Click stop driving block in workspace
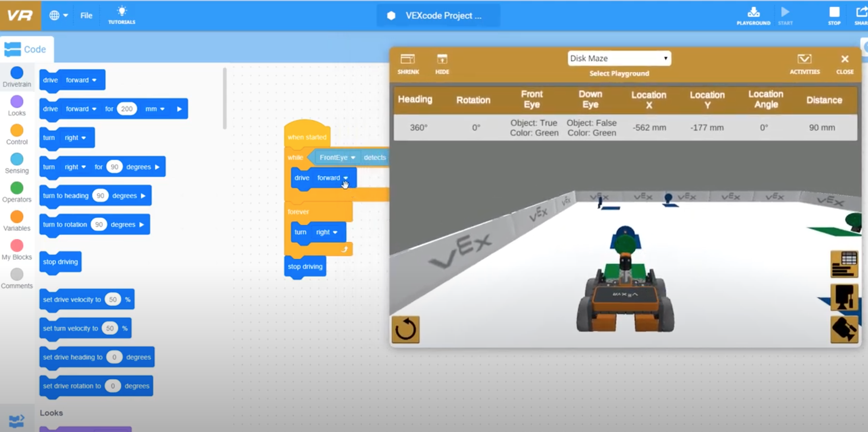Image resolution: width=868 pixels, height=432 pixels. pos(305,267)
